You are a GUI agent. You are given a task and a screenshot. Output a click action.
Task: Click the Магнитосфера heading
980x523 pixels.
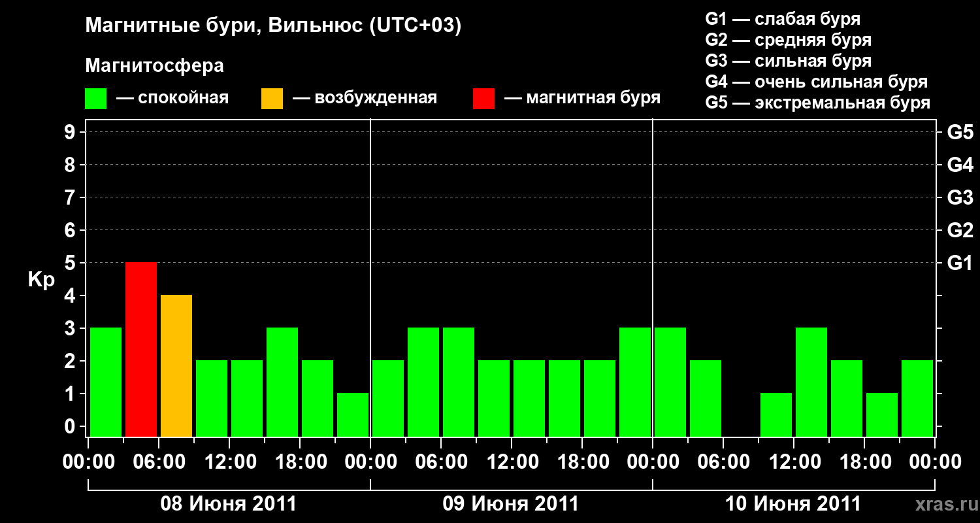154,66
